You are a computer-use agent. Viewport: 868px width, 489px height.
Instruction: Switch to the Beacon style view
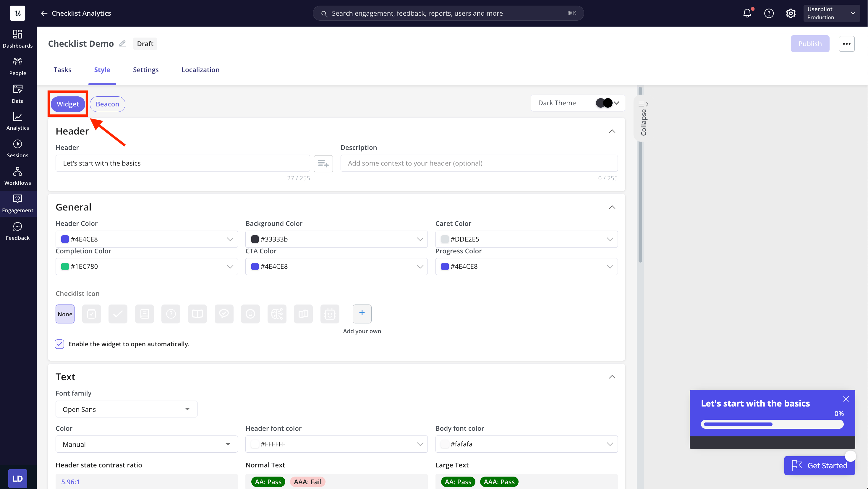coord(108,104)
